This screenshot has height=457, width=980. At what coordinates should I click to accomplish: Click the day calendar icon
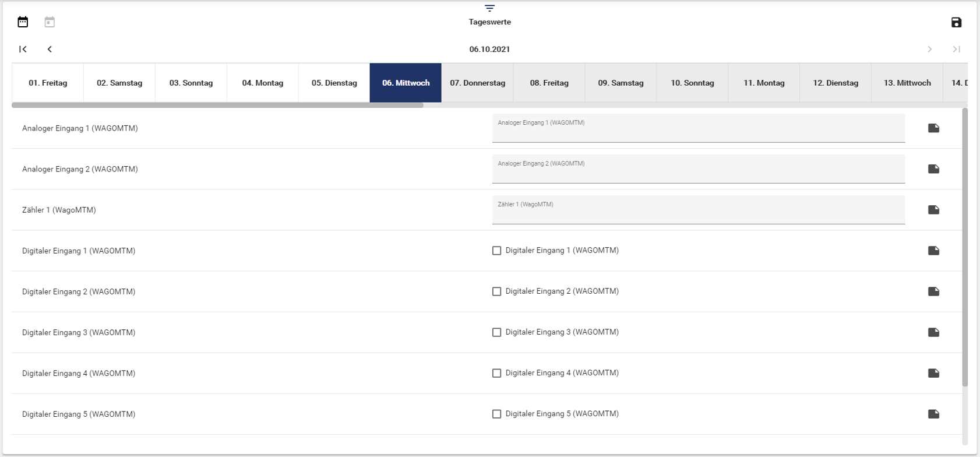50,22
